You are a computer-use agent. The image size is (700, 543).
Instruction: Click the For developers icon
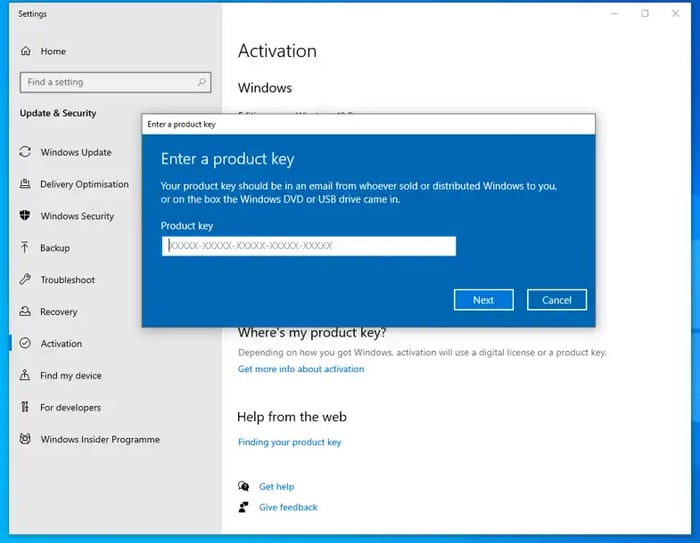(25, 408)
